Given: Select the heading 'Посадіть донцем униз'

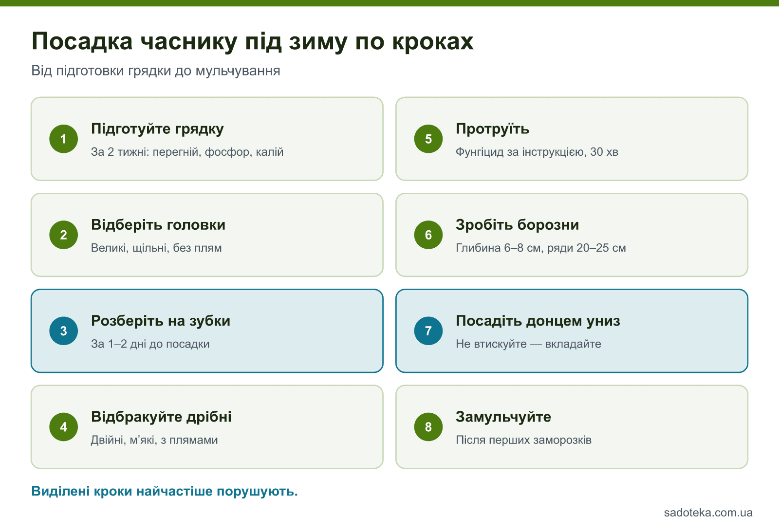Looking at the screenshot, I should [538, 321].
